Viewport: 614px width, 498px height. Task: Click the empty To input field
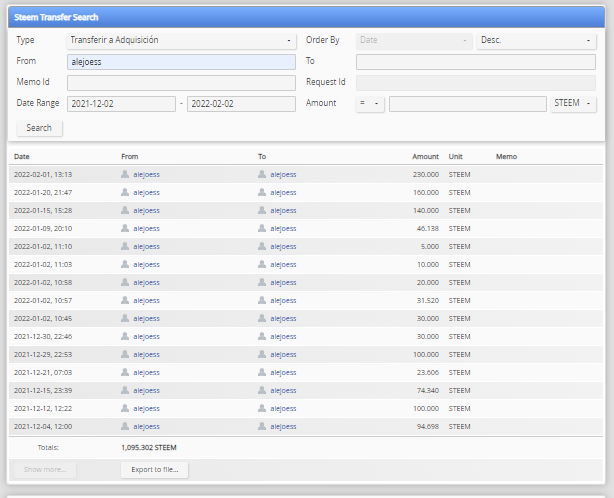pyautogui.click(x=476, y=62)
